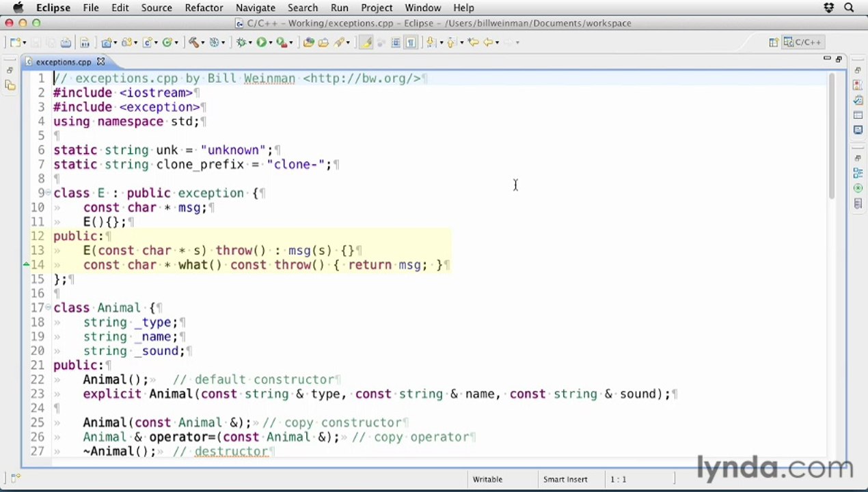Click the Print toolbar icon
The image size is (868, 492).
click(66, 42)
